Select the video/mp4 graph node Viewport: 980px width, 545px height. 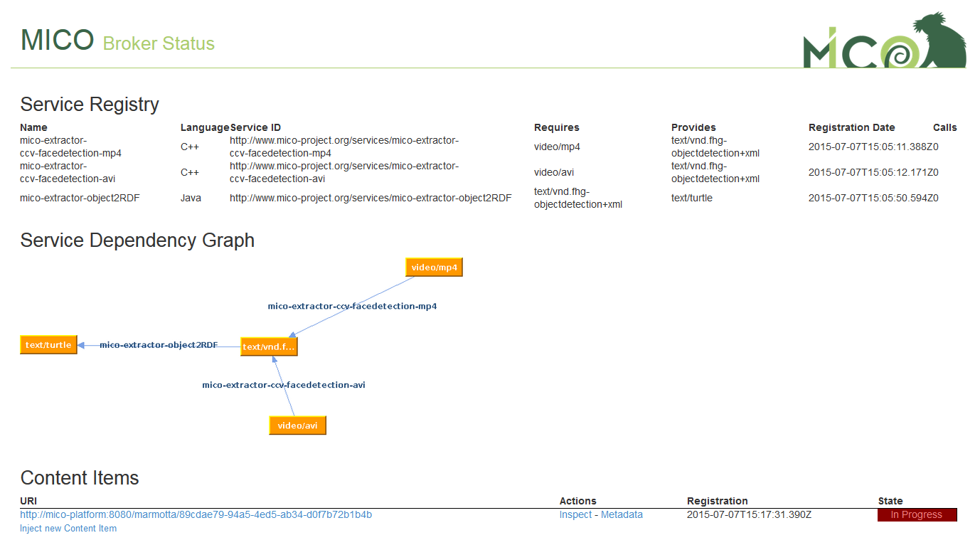(435, 268)
